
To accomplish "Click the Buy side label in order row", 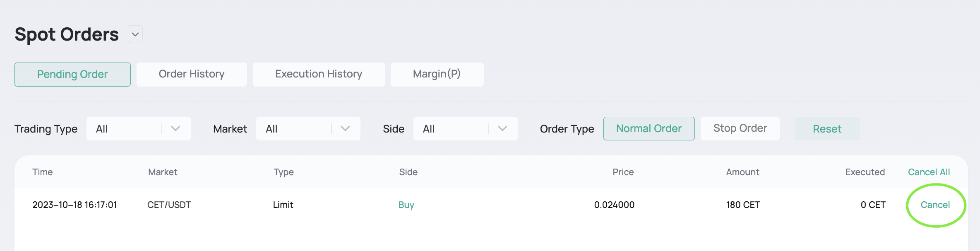I will point(406,205).
